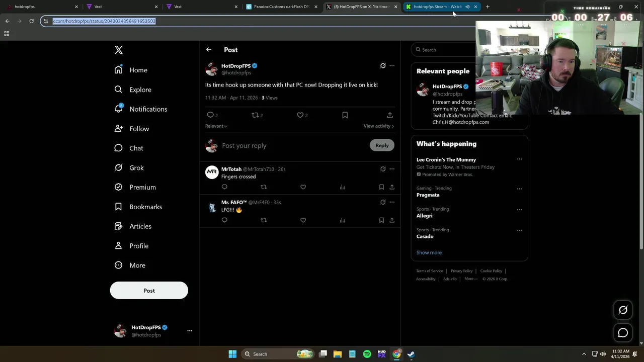644x362 pixels.
Task: Repost Mr. FAFO's comment
Action: (x=264, y=220)
